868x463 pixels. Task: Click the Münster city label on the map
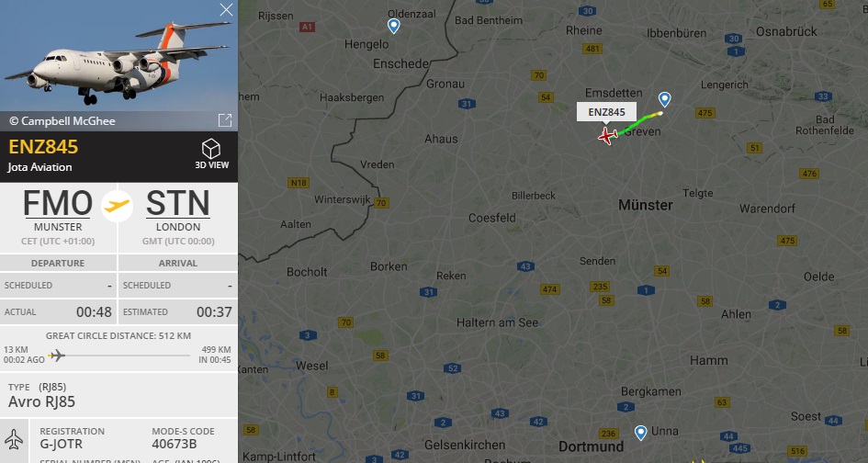(x=646, y=205)
